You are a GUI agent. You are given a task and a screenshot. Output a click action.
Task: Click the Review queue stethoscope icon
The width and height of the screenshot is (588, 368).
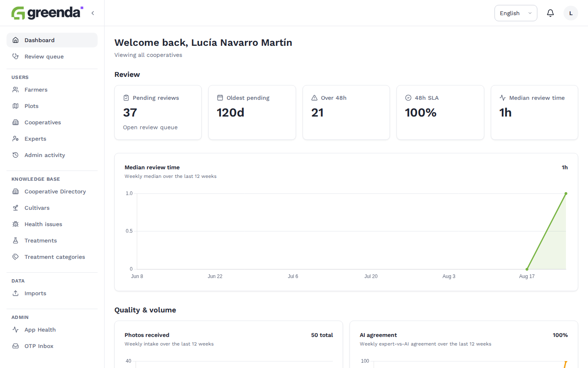(x=16, y=56)
